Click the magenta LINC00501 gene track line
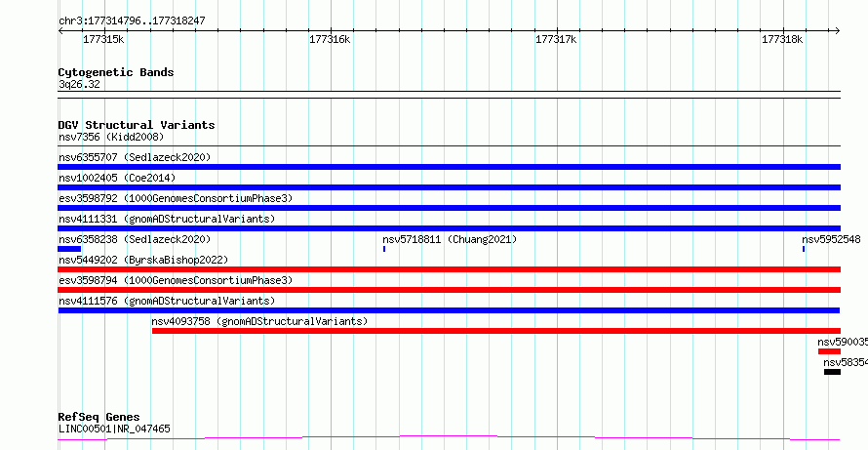Screen dimensions: 868x450 (449, 438)
